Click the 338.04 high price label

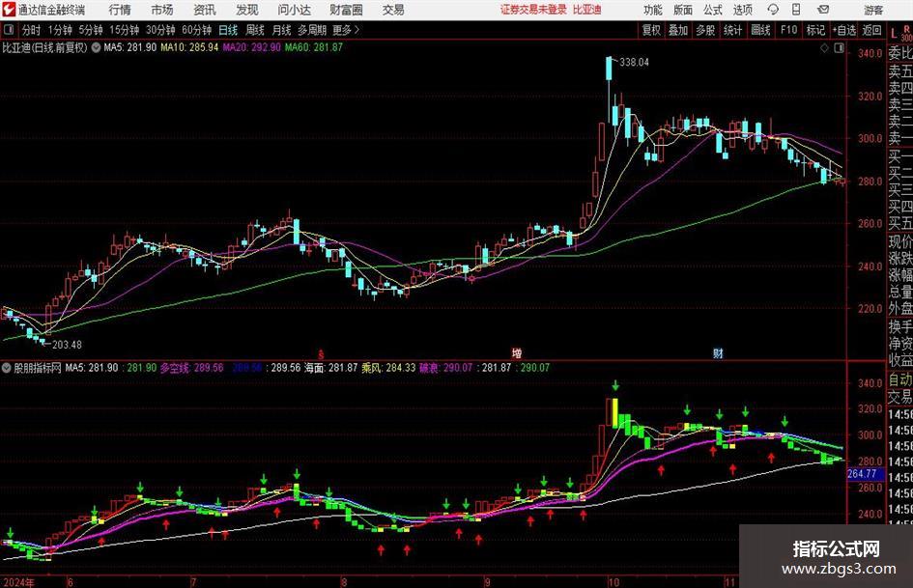pyautogui.click(x=634, y=62)
